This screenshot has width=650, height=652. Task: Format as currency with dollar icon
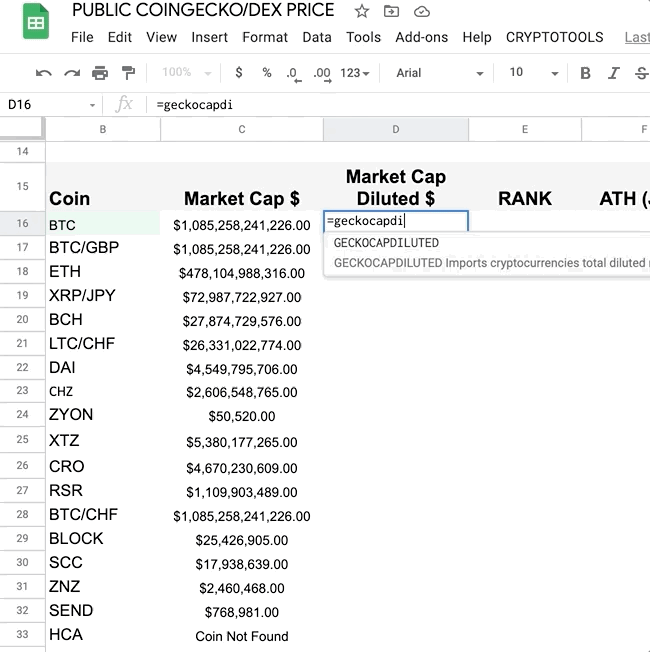[239, 73]
